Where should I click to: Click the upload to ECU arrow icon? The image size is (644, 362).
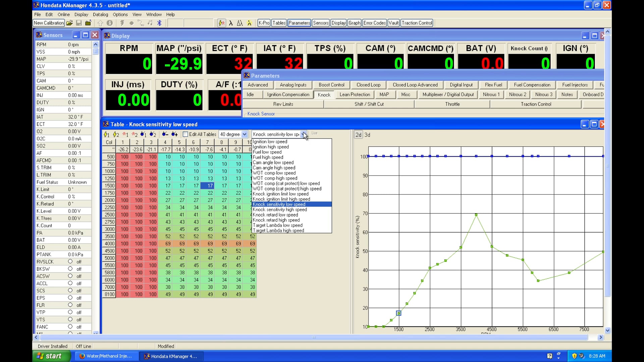pyautogui.click(x=101, y=23)
